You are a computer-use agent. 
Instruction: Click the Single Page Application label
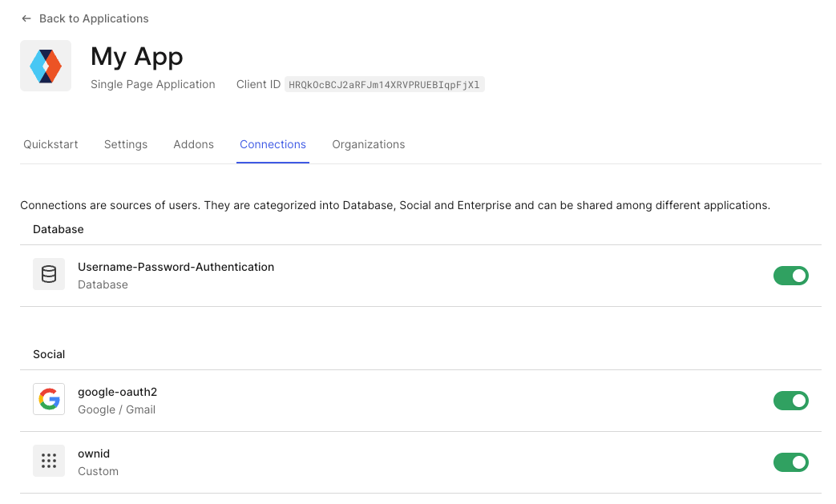(x=153, y=84)
